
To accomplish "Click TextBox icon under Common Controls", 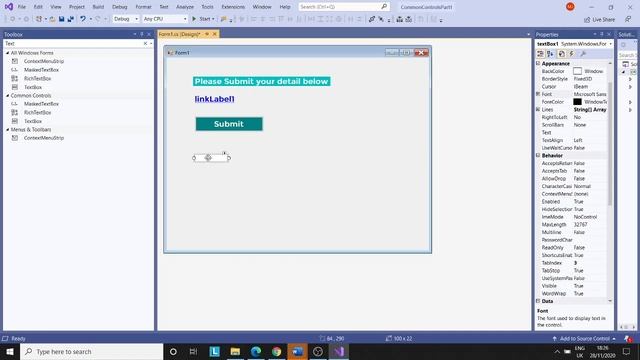I will click(15, 121).
